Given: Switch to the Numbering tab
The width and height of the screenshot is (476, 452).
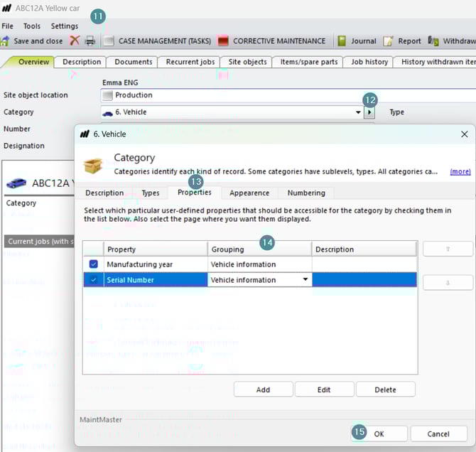Looking at the screenshot, I should point(306,193).
